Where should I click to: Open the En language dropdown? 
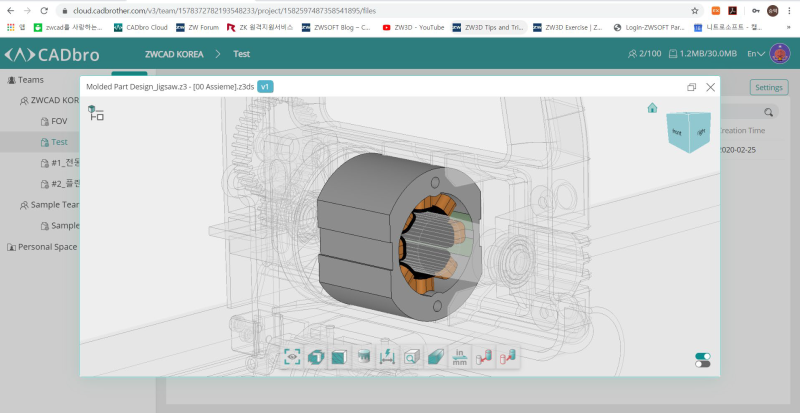pos(756,54)
